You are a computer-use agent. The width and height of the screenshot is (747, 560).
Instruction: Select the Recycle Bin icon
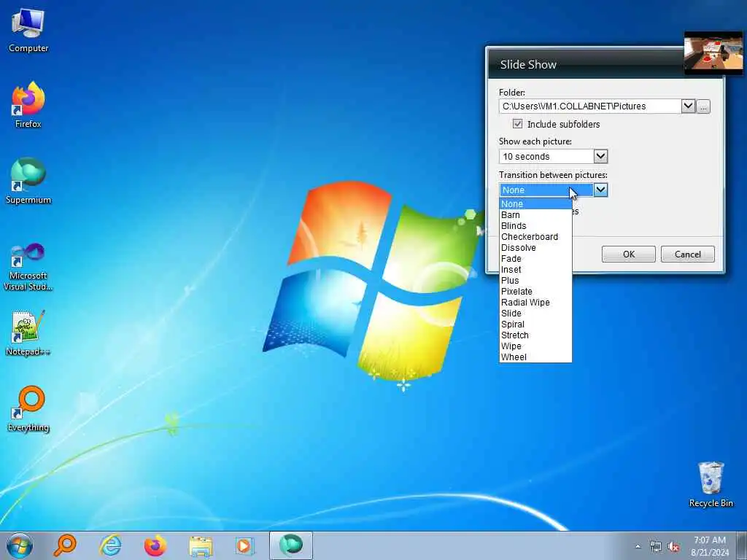coord(711,484)
